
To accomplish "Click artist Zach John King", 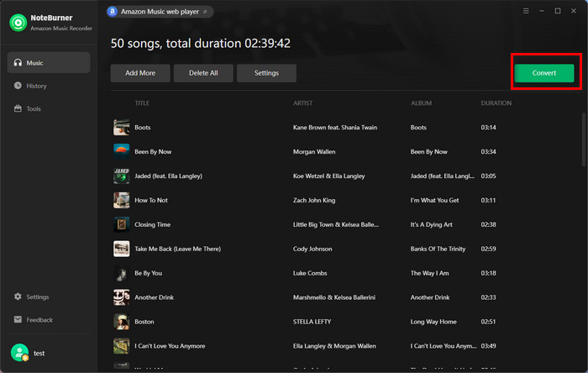I will tap(314, 200).
